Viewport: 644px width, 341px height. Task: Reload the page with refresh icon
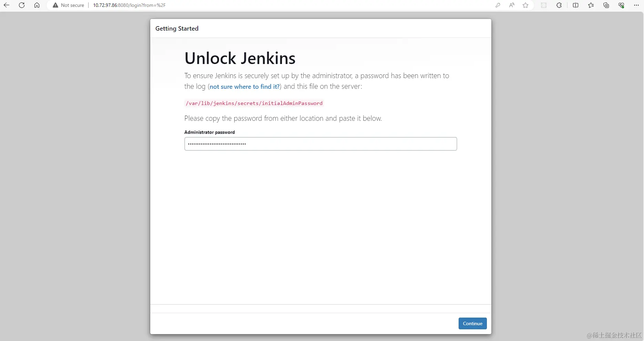[x=22, y=5]
